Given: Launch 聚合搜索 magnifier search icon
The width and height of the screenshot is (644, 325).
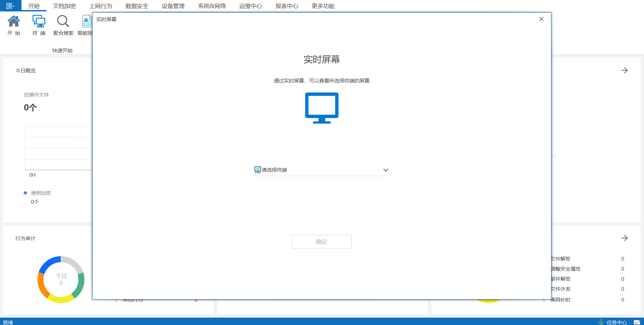Looking at the screenshot, I should click(x=63, y=25).
